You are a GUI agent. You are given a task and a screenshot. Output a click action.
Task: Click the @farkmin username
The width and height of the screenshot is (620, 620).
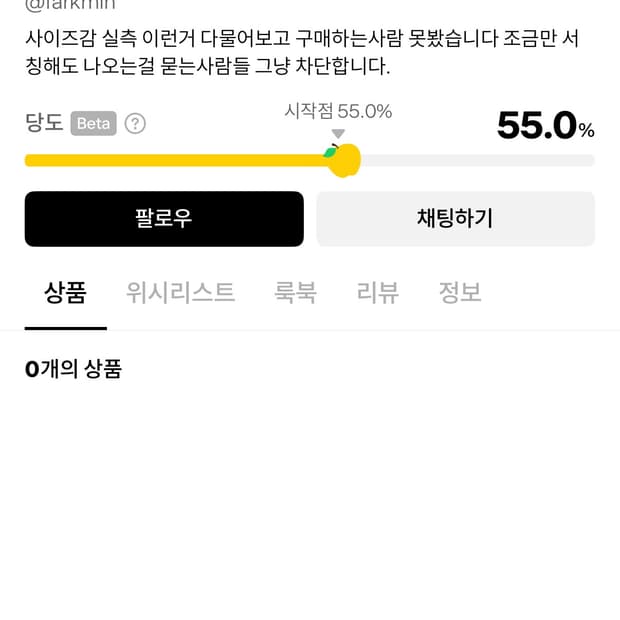70,5
